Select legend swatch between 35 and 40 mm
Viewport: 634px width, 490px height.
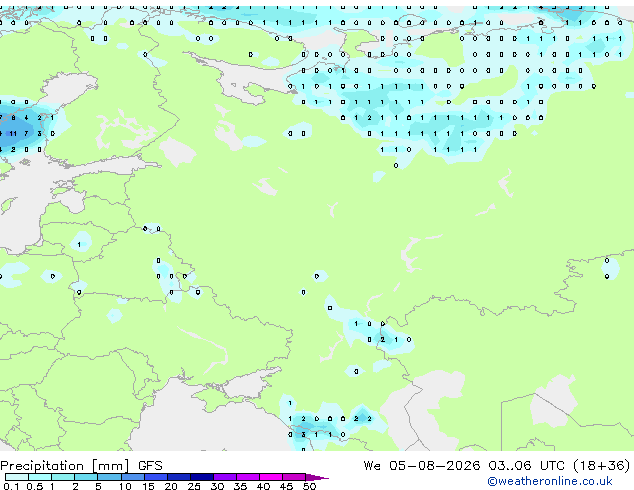pos(248,477)
